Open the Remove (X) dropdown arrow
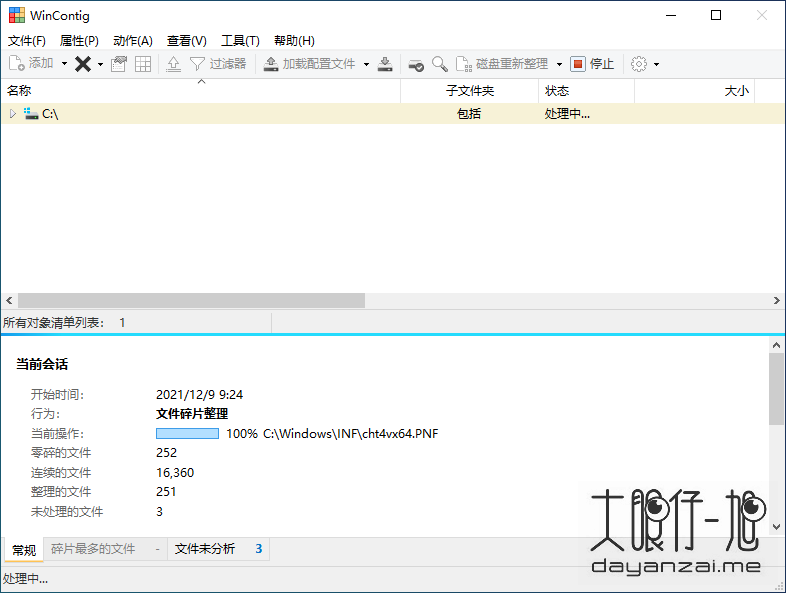Image resolution: width=786 pixels, height=593 pixels. [100, 64]
